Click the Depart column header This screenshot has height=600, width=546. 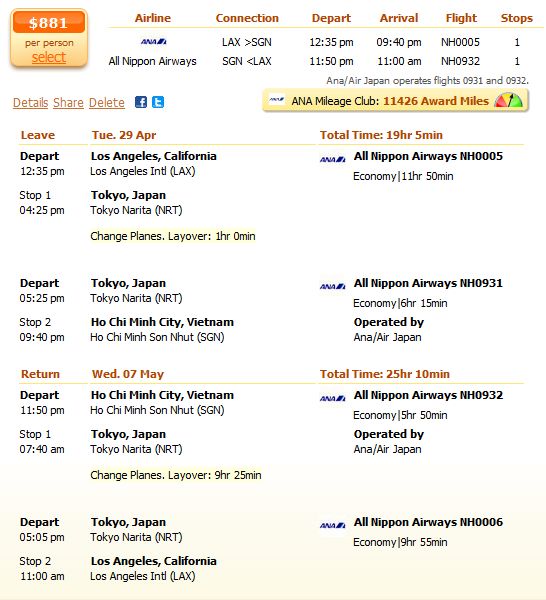point(331,18)
